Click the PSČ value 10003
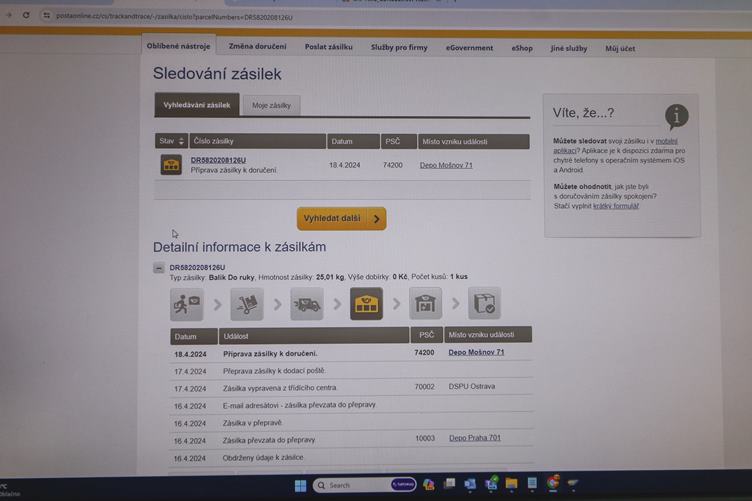 point(425,438)
